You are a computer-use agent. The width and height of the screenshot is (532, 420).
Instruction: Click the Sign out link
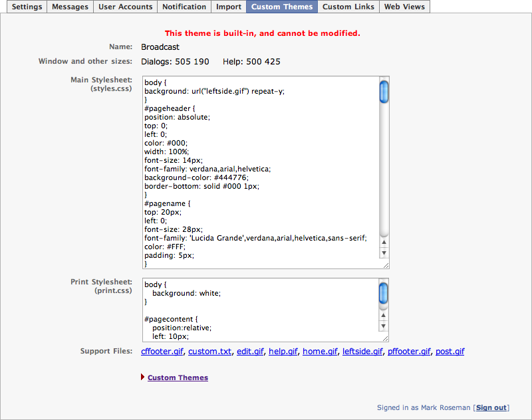coord(491,407)
